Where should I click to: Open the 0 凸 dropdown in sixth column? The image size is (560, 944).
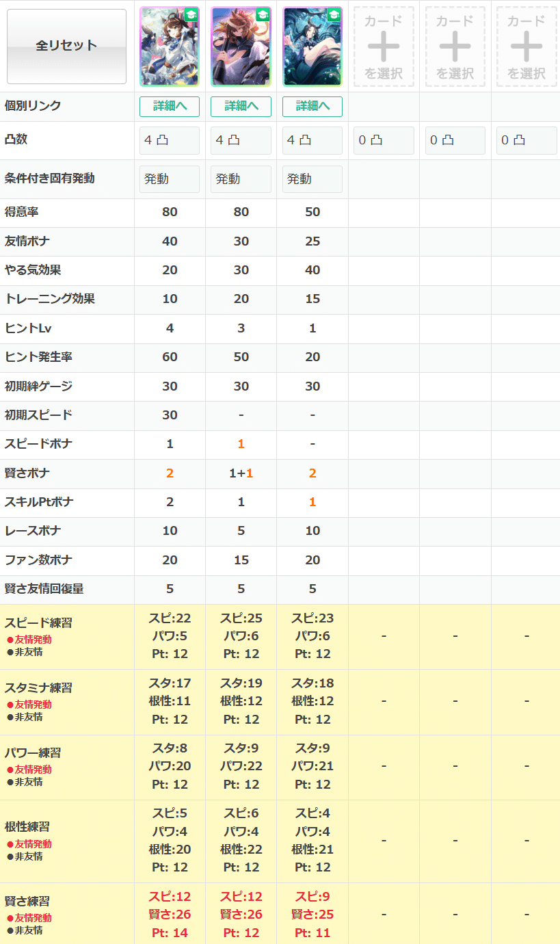[526, 140]
